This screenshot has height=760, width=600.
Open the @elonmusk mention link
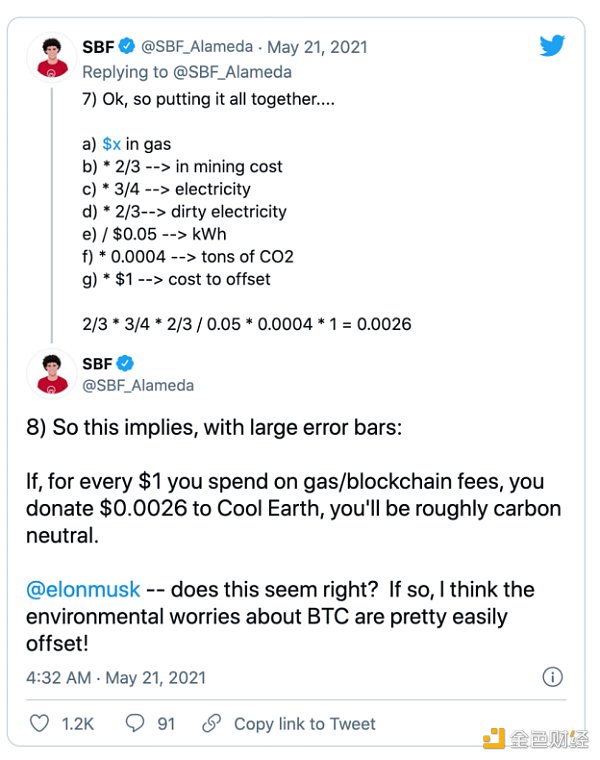tap(83, 590)
